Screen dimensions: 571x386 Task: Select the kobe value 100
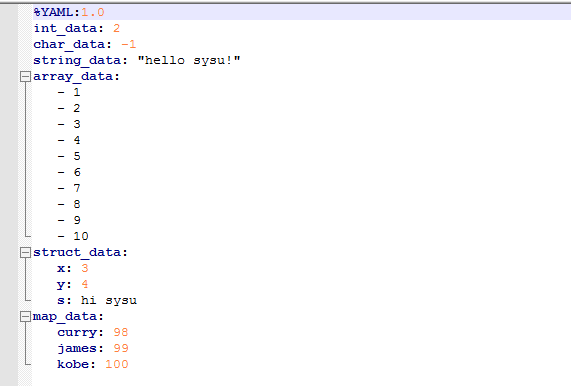117,365
